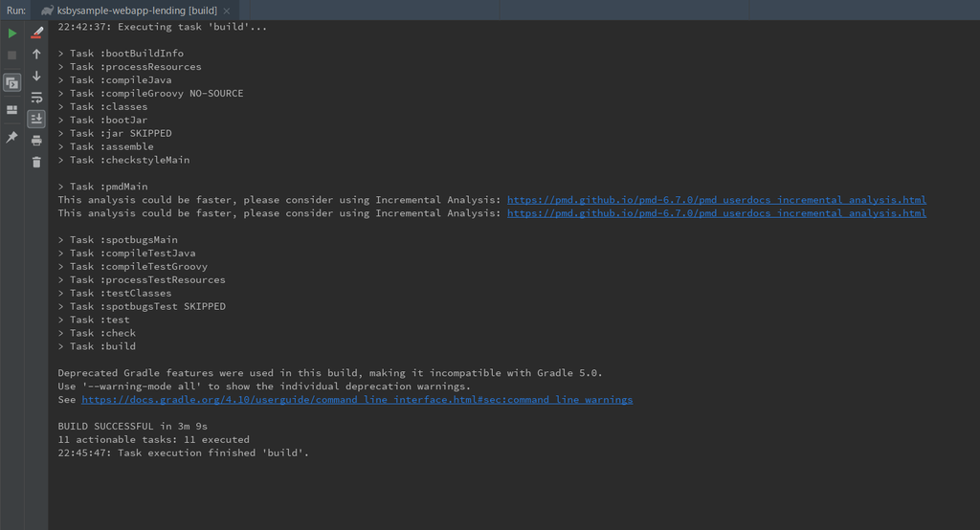The image size is (980, 530).
Task: Toggle scroll to end of output
Action: click(x=37, y=119)
